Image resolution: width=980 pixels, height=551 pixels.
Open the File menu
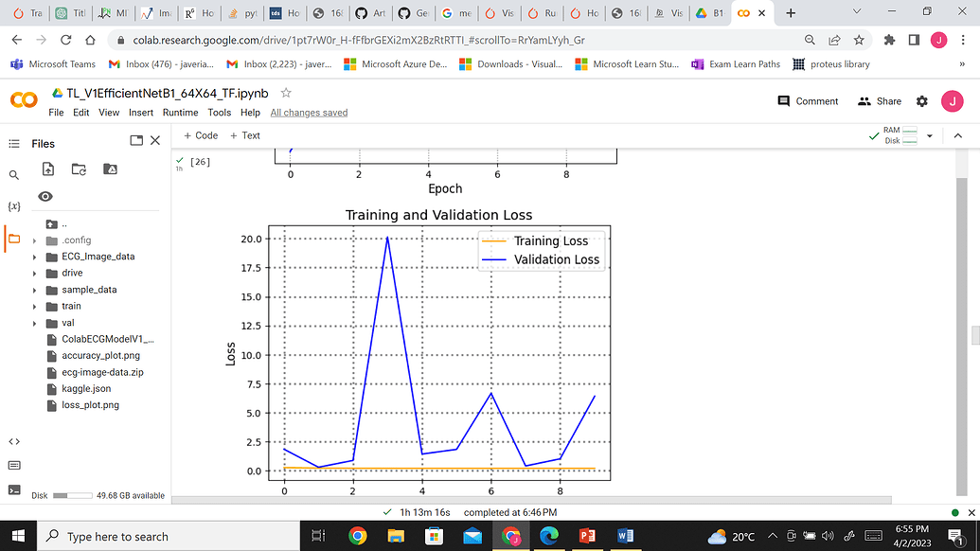pos(56,113)
